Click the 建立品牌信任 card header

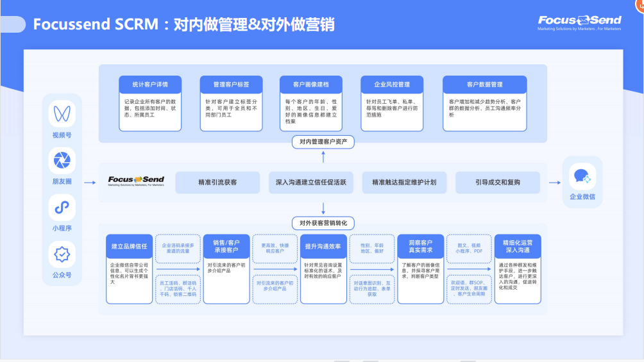tap(130, 246)
